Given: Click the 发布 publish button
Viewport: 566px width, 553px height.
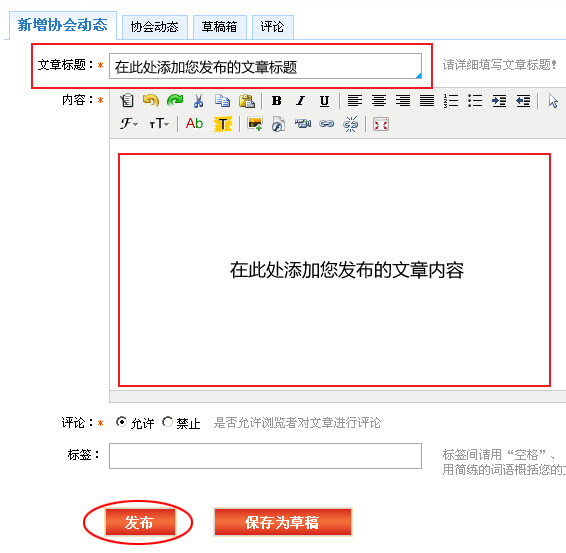Looking at the screenshot, I should click(140, 522).
